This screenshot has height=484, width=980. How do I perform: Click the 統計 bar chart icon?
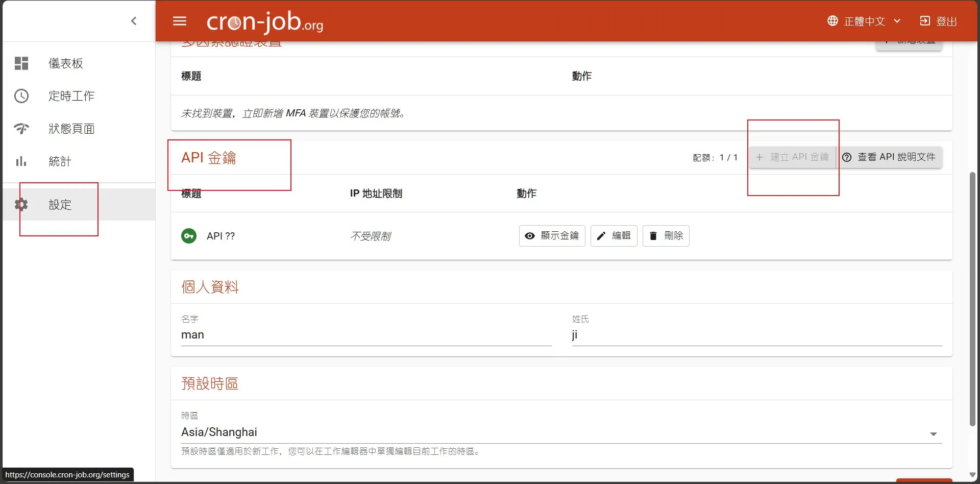coord(21,161)
